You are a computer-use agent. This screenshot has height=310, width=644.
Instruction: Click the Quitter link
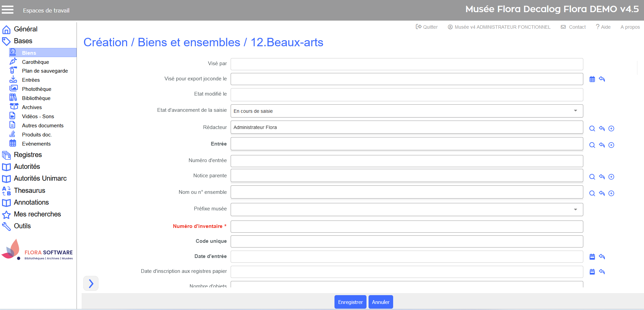pos(427,27)
